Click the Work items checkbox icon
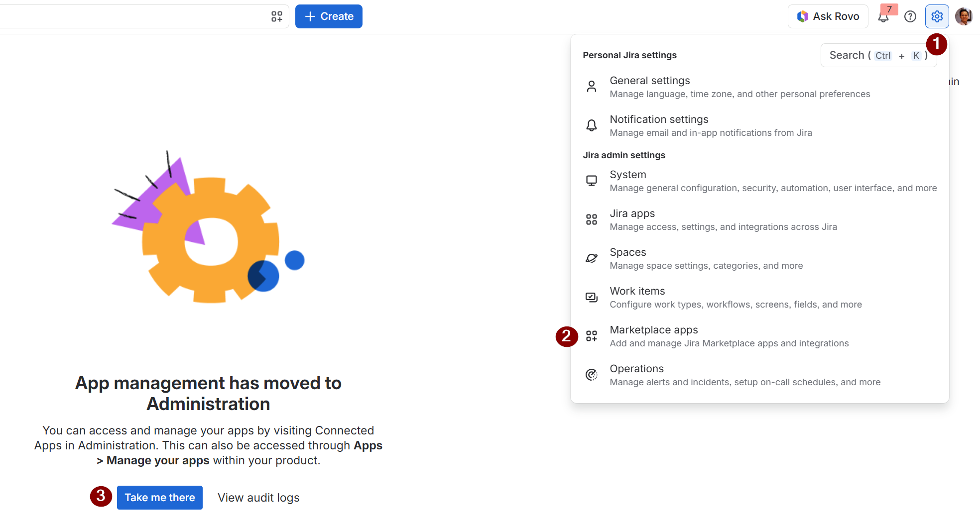Screen dimensions: 980x526 click(591, 297)
